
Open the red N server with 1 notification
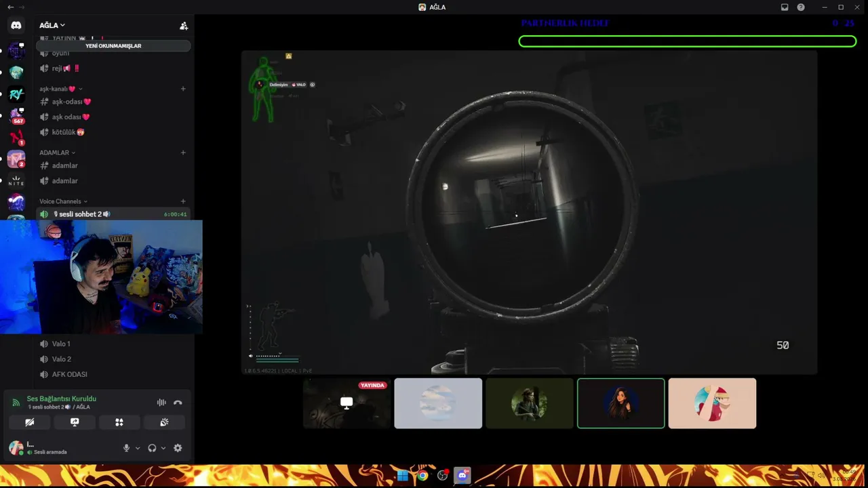click(16, 138)
